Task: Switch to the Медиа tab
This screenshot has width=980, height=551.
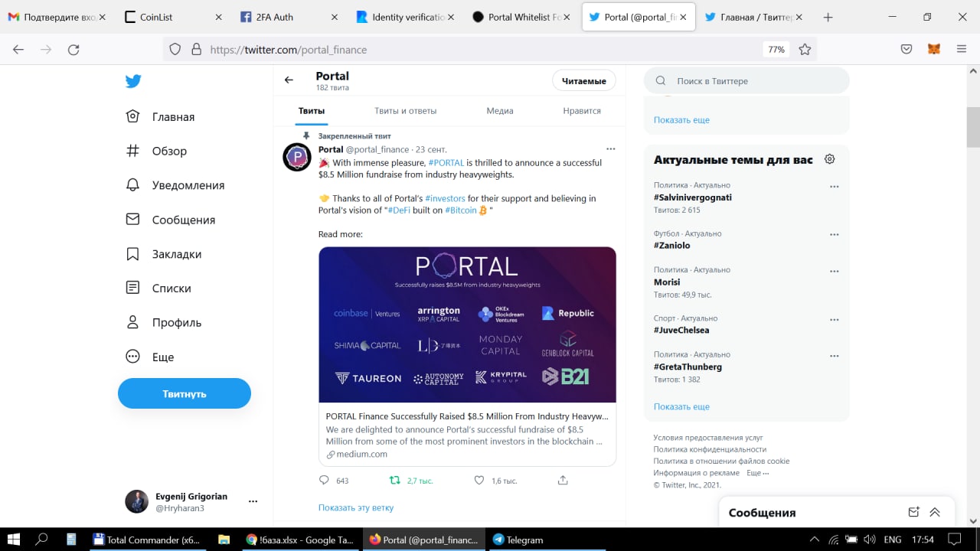Action: (500, 110)
